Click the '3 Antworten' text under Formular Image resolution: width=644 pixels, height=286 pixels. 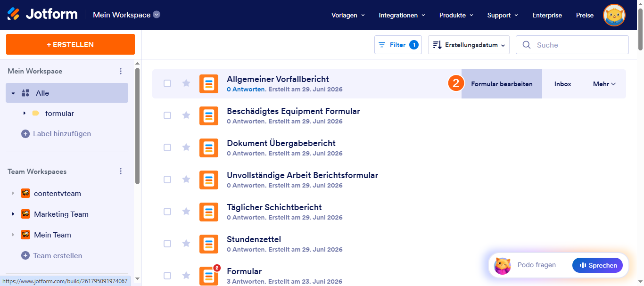coord(247,282)
